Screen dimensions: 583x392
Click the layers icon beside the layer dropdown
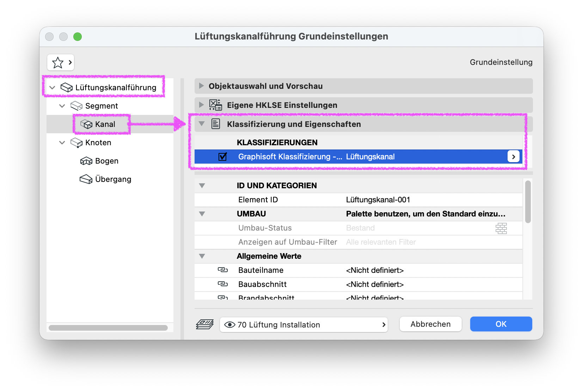tap(205, 324)
